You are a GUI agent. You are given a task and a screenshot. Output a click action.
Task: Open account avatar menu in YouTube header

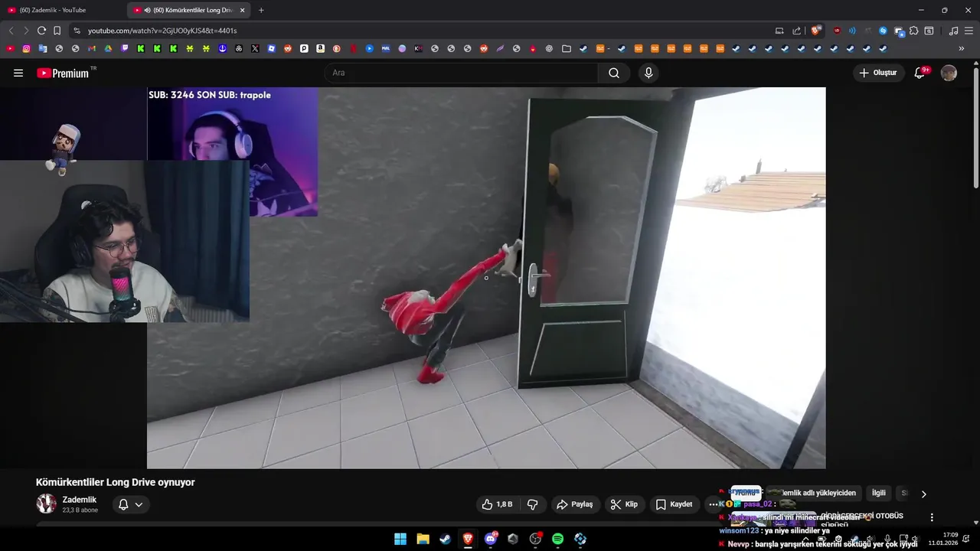(x=949, y=73)
